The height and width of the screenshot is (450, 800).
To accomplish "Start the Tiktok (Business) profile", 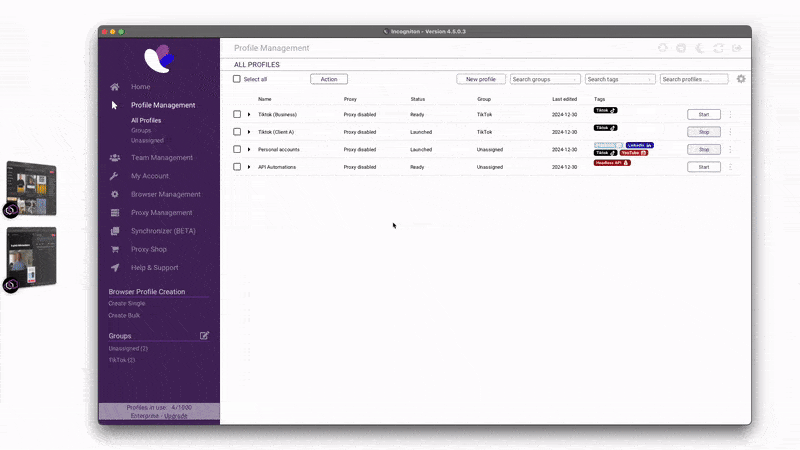I will tap(704, 115).
